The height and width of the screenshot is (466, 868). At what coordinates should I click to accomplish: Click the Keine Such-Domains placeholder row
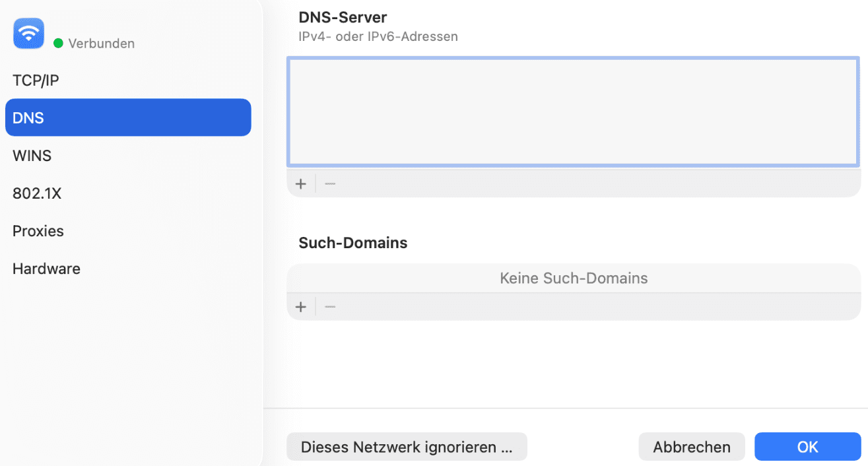point(573,278)
